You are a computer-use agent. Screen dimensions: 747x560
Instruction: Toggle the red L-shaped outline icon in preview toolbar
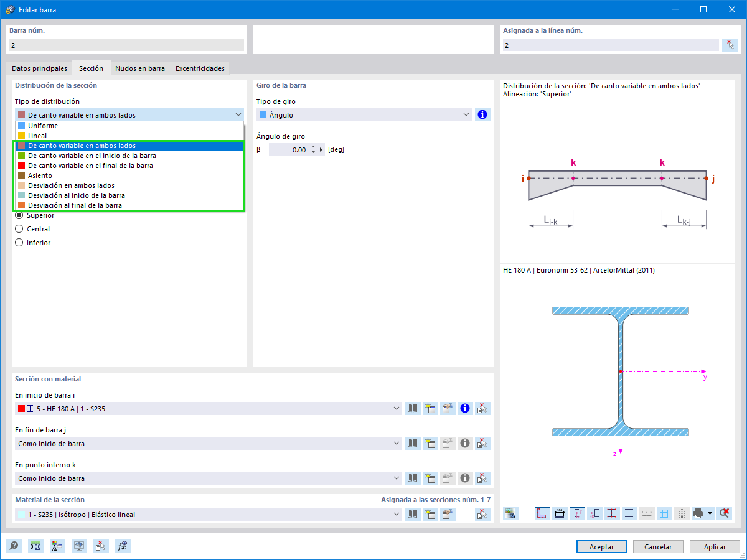(x=542, y=514)
